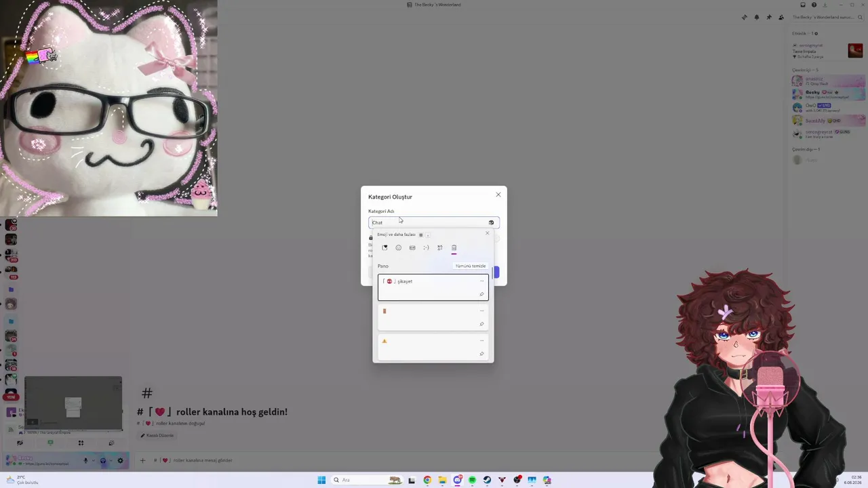
Task: Open member SaintAly profile
Action: [x=828, y=121]
